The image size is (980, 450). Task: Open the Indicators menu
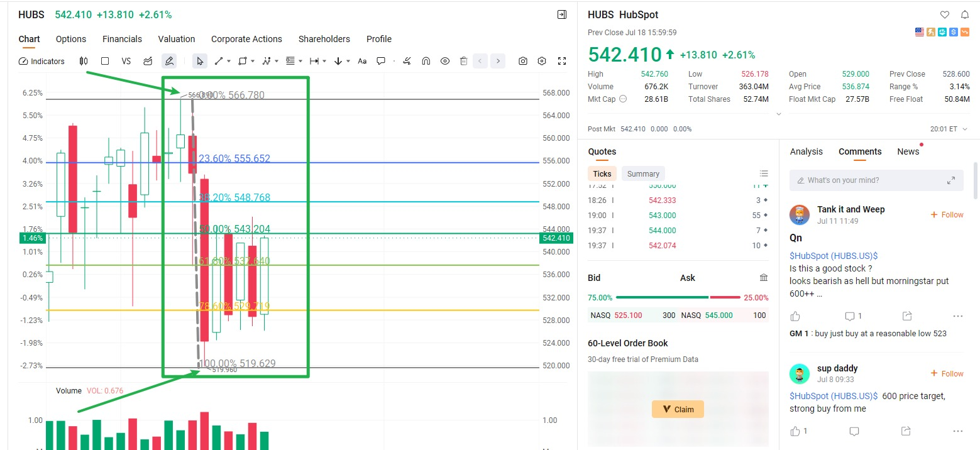coord(42,61)
